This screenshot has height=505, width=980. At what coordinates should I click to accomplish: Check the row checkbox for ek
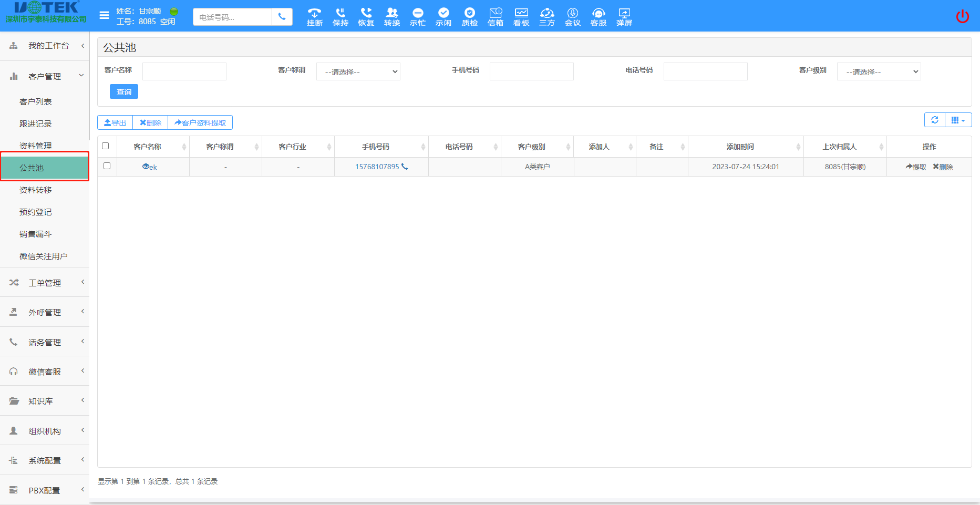click(107, 166)
